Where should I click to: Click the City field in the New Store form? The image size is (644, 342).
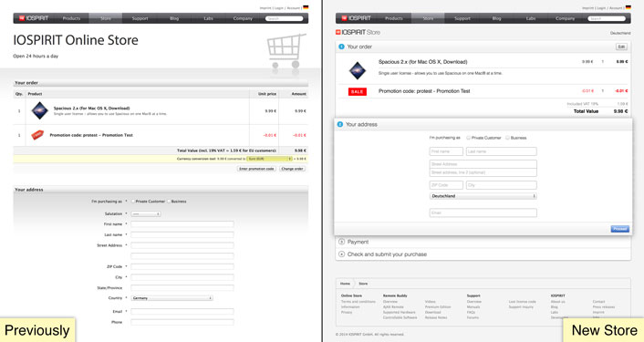point(501,185)
